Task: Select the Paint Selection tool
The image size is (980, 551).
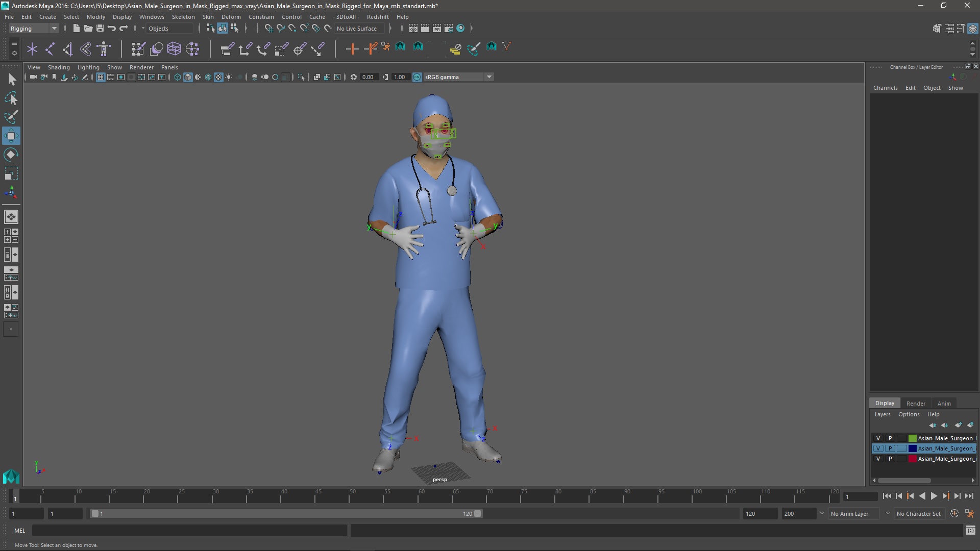Action: tap(11, 117)
